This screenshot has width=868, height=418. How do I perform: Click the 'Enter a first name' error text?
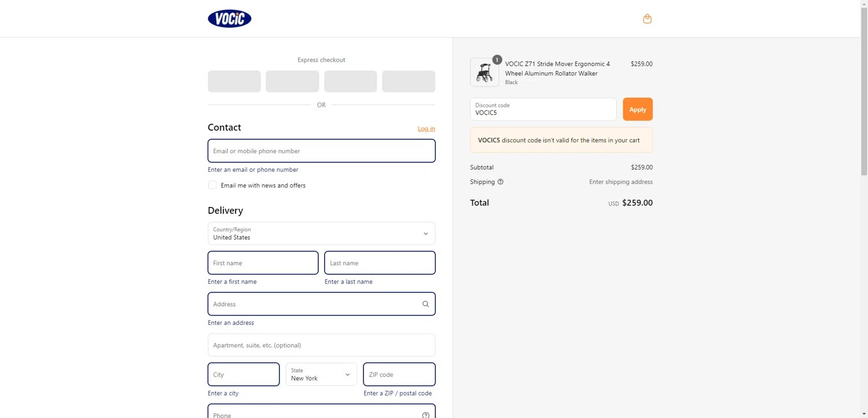232,282
